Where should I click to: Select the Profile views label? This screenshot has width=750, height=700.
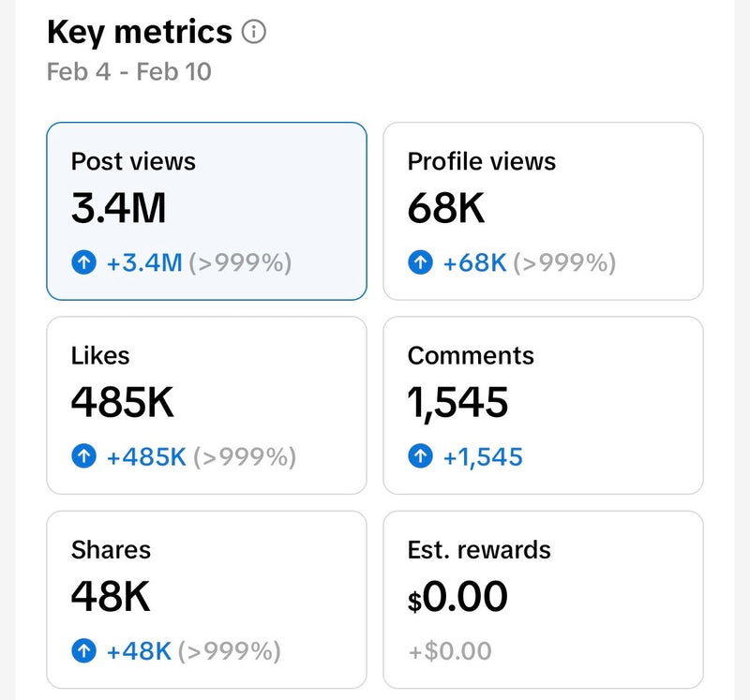tap(481, 161)
